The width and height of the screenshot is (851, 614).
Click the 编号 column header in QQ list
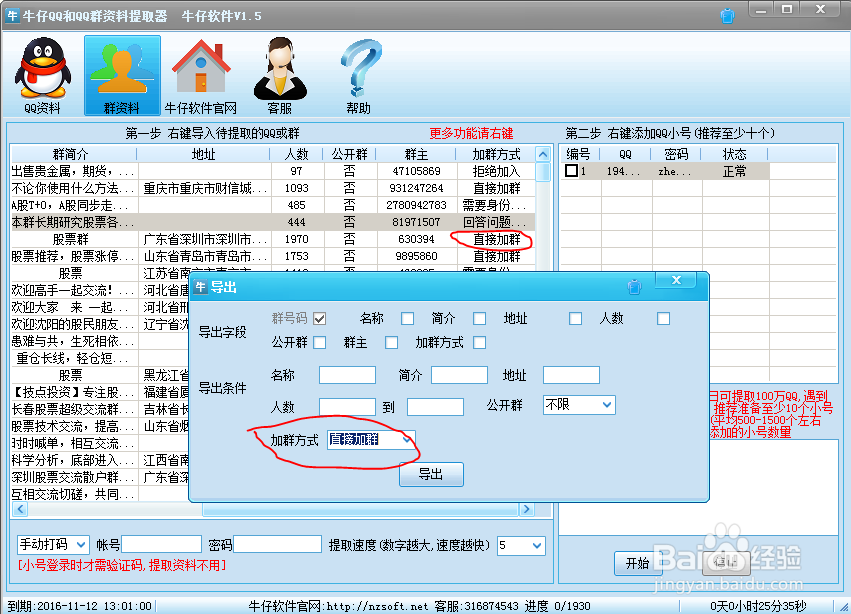click(580, 154)
